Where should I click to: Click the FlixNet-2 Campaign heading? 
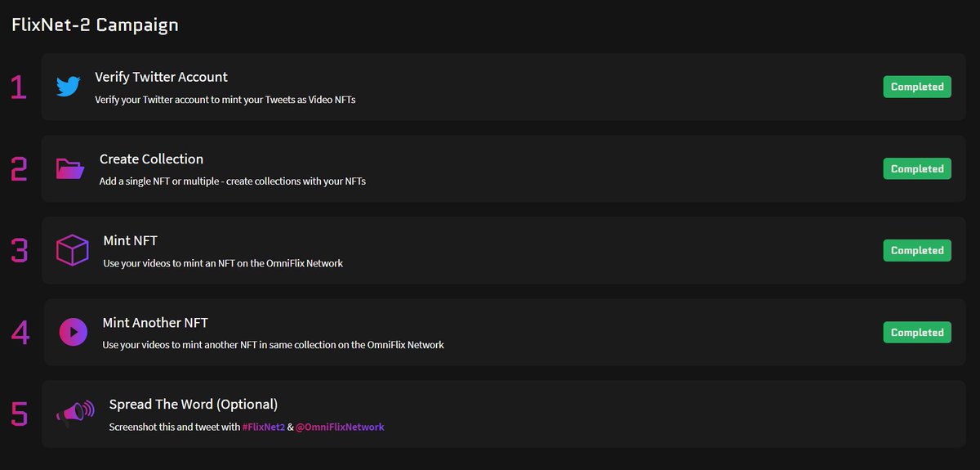95,25
